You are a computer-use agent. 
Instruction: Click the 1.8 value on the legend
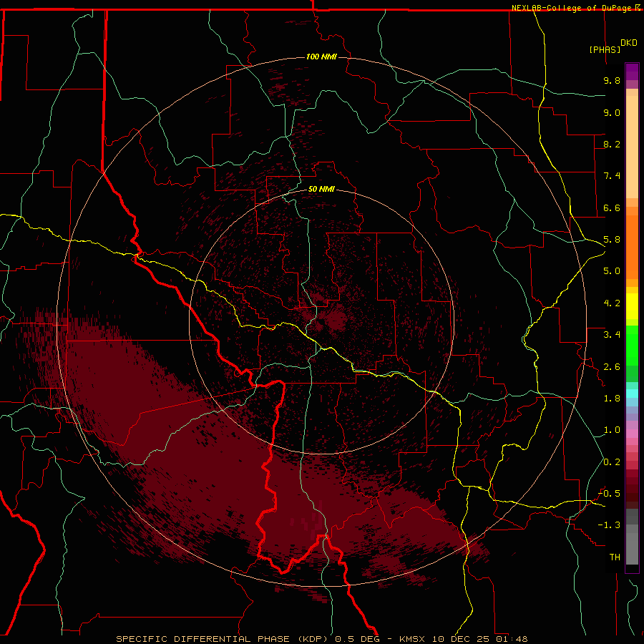(612, 399)
